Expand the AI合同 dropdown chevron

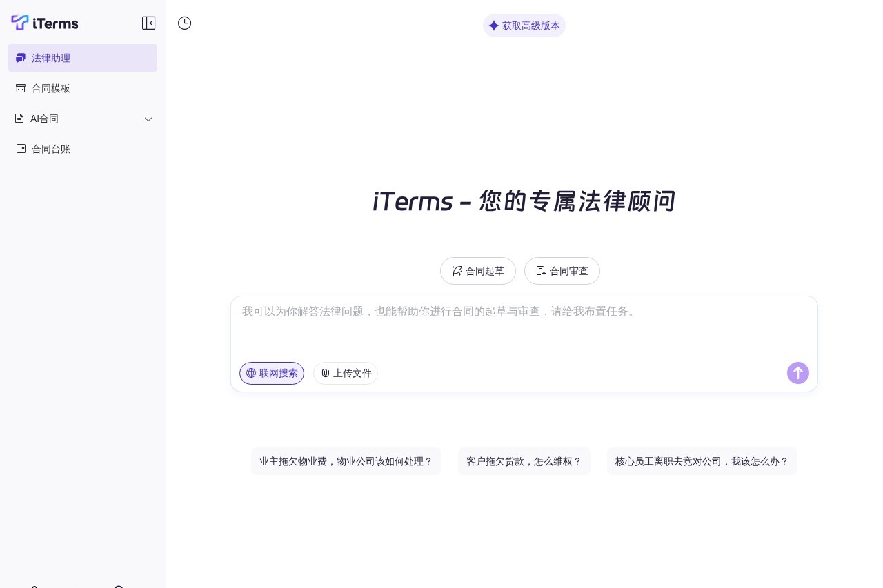(148, 119)
